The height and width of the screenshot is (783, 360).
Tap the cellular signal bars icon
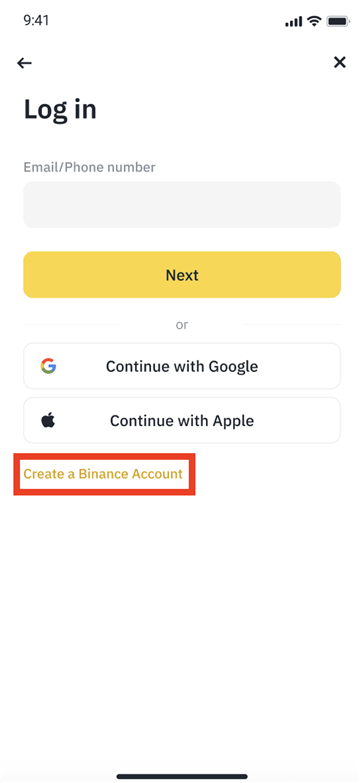pyautogui.click(x=294, y=21)
